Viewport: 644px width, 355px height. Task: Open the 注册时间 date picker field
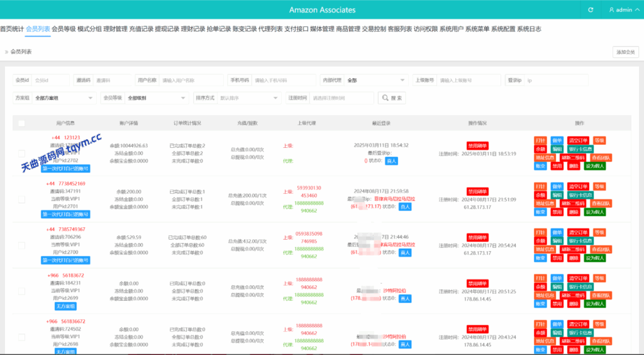point(341,98)
